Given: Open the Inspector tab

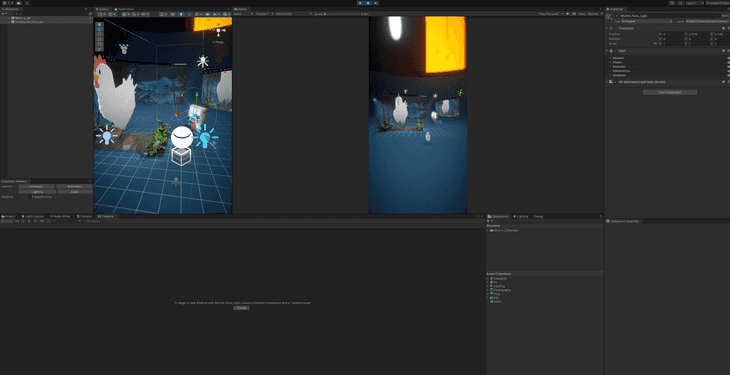Looking at the screenshot, I should click(x=615, y=9).
